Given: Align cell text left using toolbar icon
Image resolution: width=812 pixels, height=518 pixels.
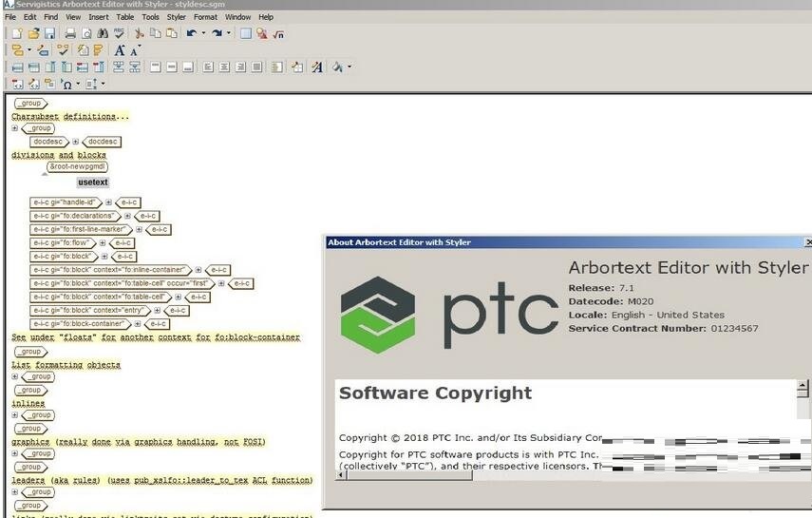Looking at the screenshot, I should (208, 67).
